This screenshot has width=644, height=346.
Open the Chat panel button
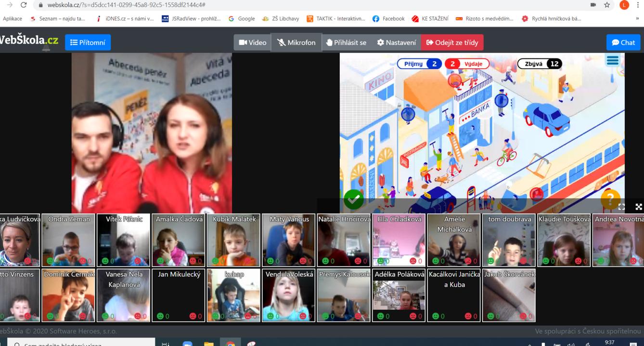623,42
